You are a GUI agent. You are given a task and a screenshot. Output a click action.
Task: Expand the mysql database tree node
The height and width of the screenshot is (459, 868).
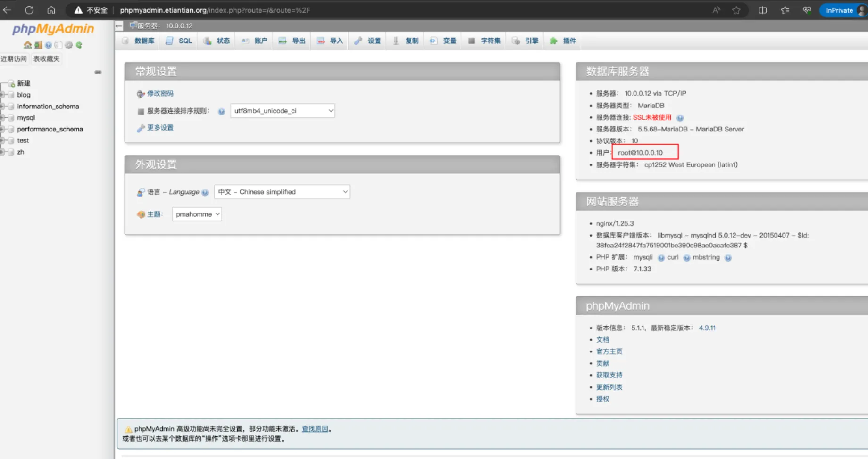[3, 118]
